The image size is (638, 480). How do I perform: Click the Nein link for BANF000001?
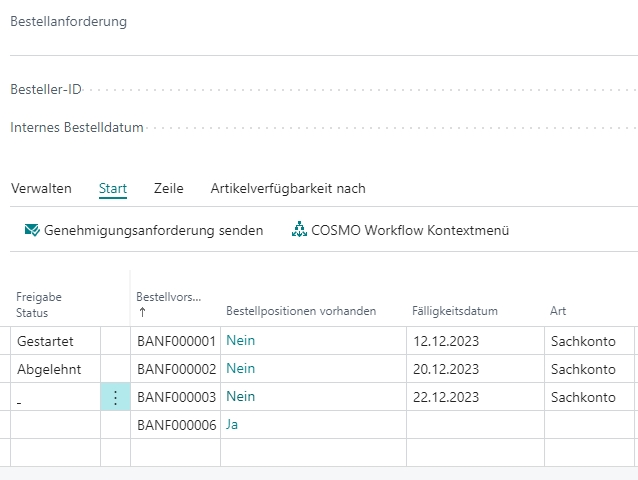click(241, 341)
